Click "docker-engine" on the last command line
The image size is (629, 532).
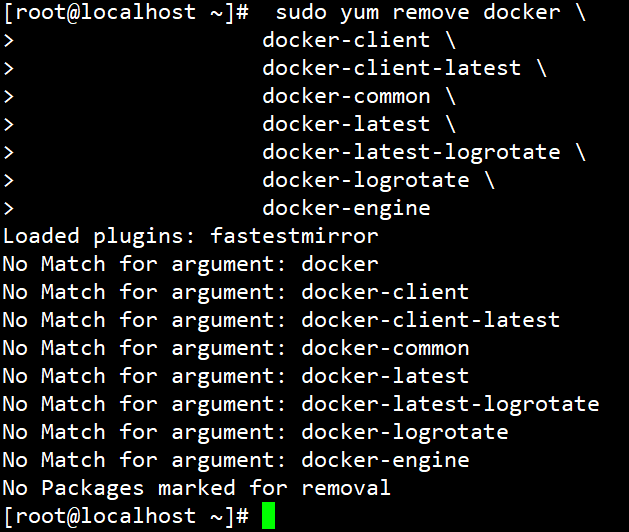346,209
